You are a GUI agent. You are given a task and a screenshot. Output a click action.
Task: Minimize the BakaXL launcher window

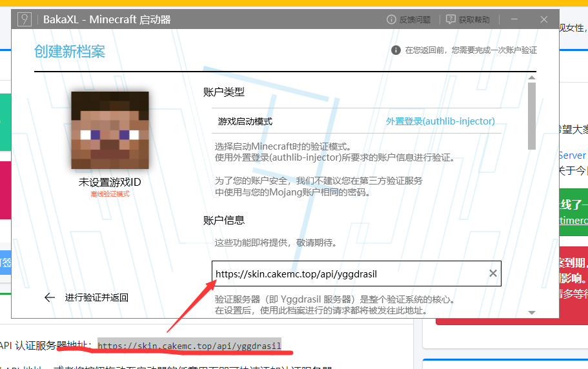click(x=515, y=19)
